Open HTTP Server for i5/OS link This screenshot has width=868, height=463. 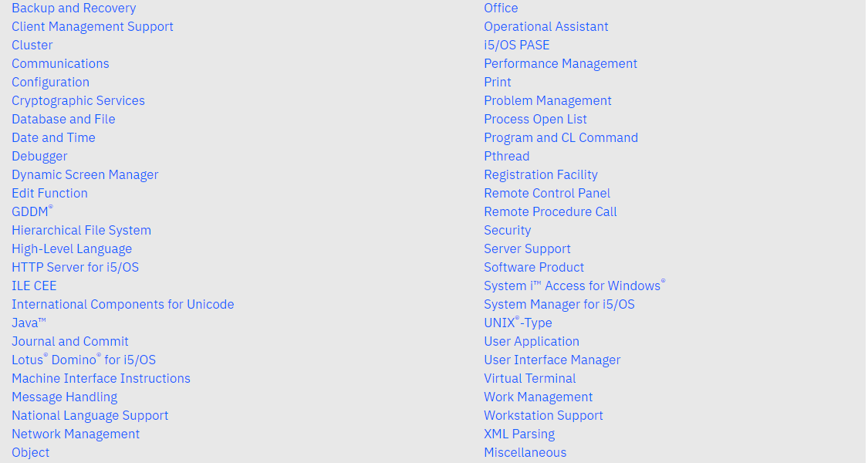point(75,268)
